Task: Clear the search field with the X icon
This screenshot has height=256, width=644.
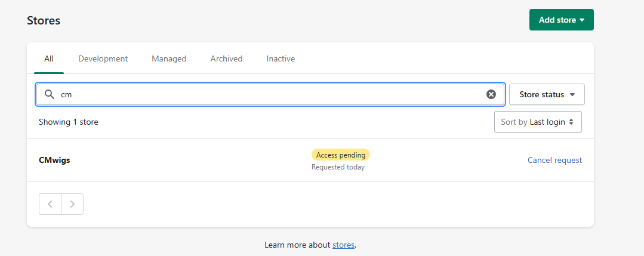Action: [x=491, y=94]
